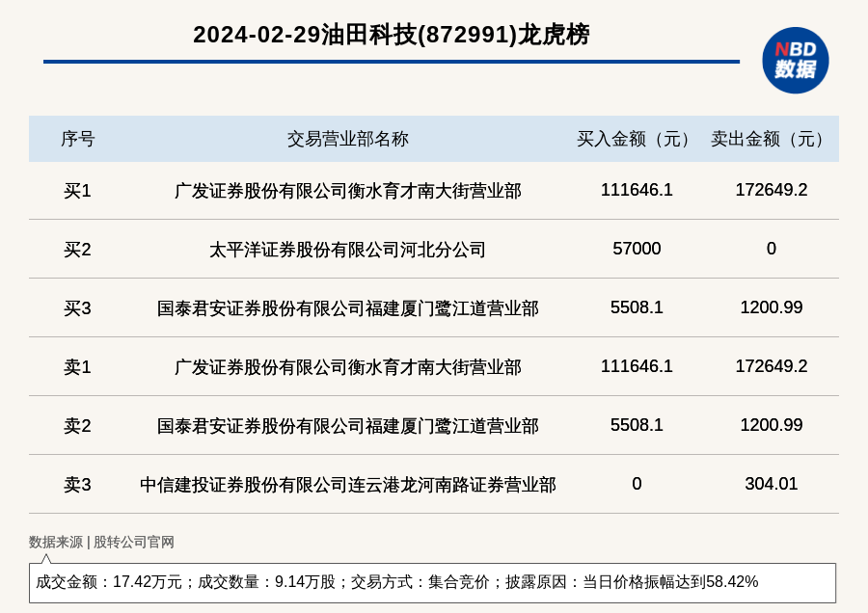Select the 买1 row label
Screen dimensions: 868x613
[77, 191]
